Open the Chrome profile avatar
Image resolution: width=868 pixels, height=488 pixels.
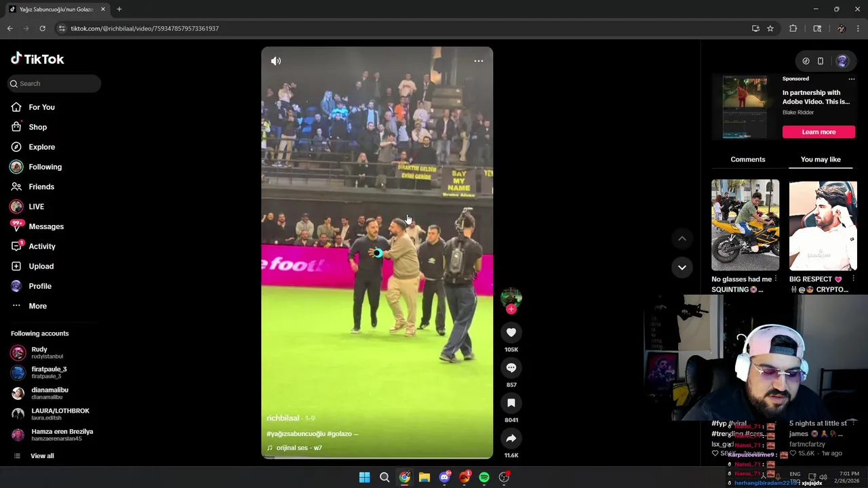841,28
